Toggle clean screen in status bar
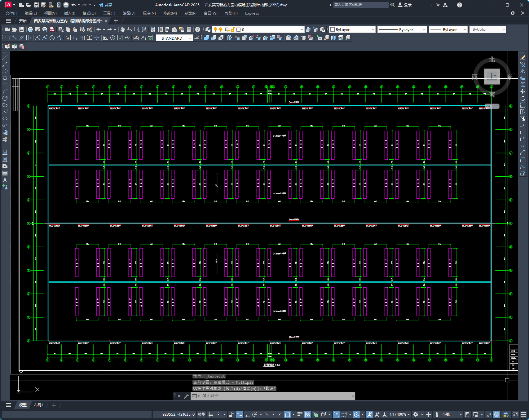The width and height of the screenshot is (529, 420). point(515,414)
